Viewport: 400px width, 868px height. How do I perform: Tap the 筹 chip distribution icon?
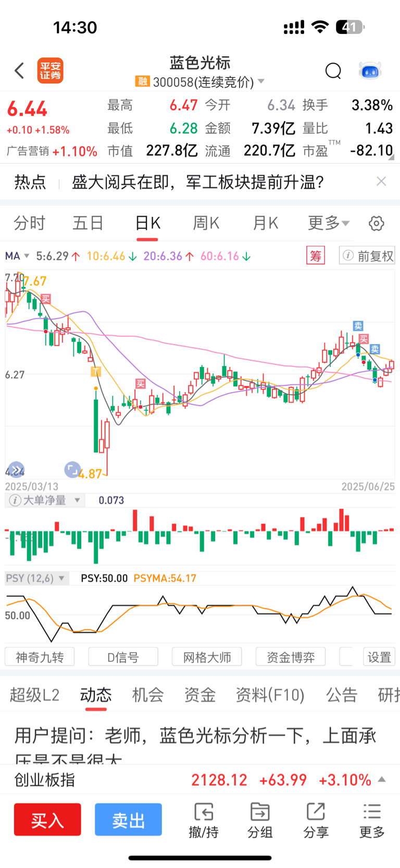point(315,256)
